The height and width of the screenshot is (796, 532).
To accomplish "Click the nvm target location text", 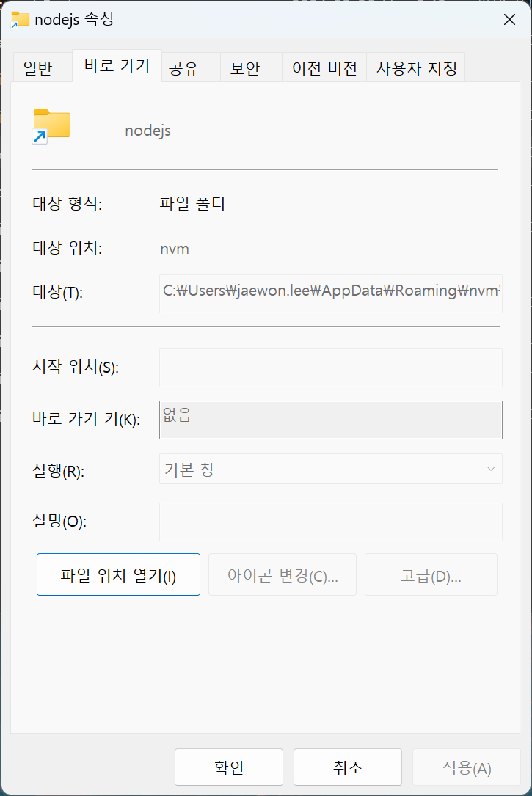I will point(175,249).
